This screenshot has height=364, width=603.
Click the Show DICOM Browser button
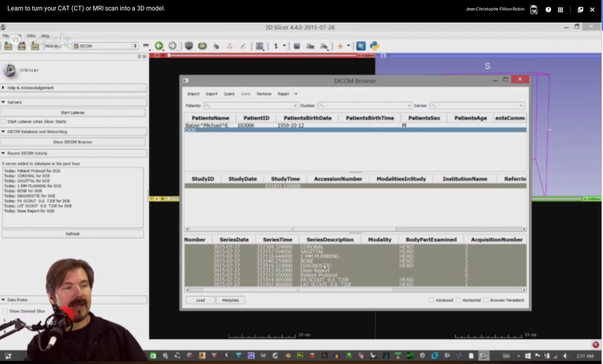pyautogui.click(x=73, y=142)
